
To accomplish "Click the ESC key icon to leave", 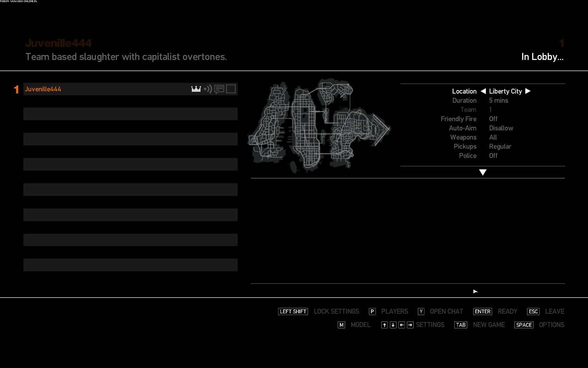I will (533, 312).
